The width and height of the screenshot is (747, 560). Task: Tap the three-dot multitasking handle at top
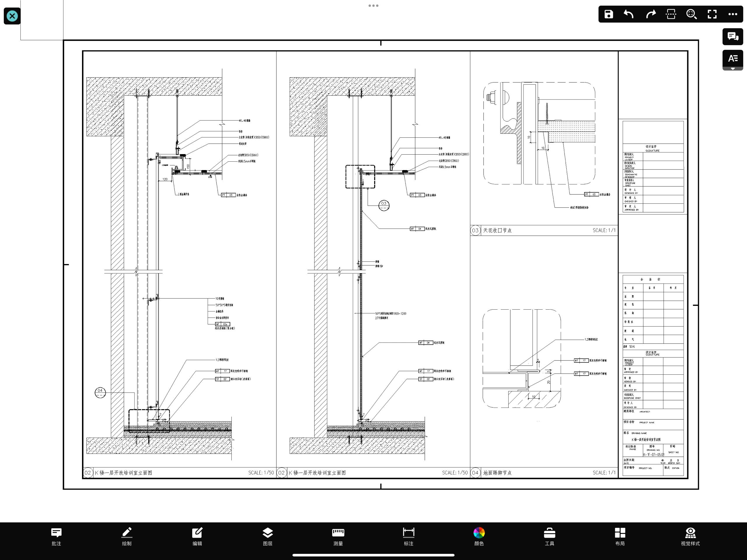tap(373, 6)
